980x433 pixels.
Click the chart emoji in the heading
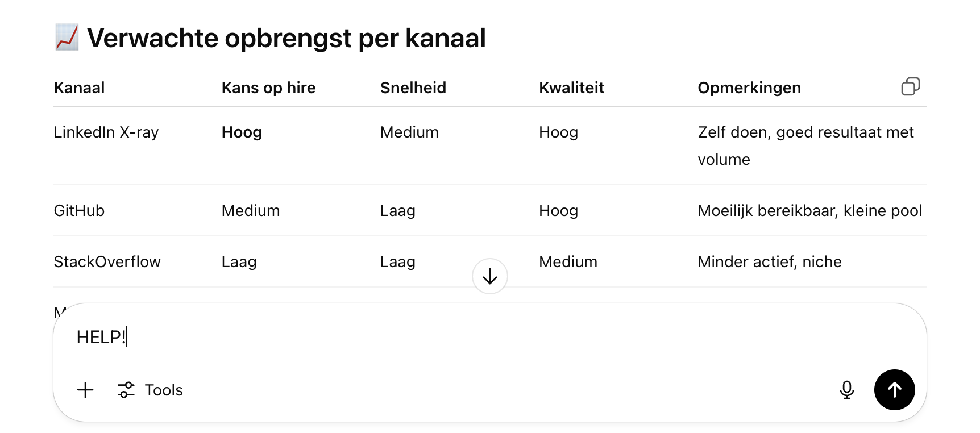pyautogui.click(x=67, y=38)
